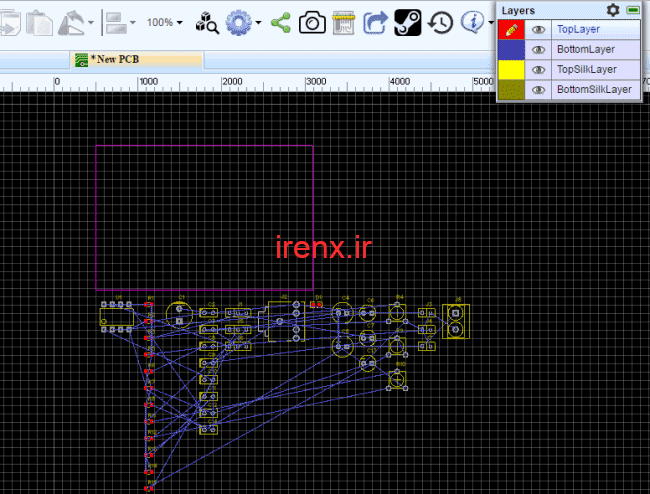650x494 pixels.
Task: Toggle TopSilkLayer visibility eye
Action: click(538, 70)
